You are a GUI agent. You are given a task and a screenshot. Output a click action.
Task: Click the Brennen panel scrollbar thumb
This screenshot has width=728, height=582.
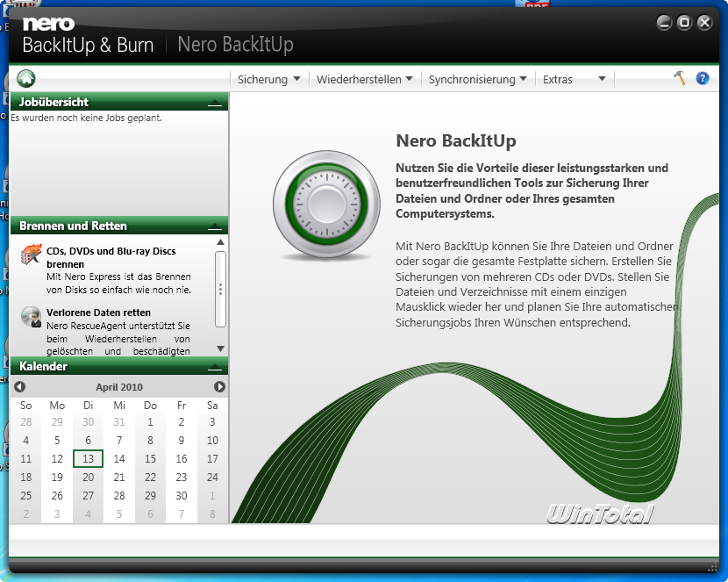point(220,290)
